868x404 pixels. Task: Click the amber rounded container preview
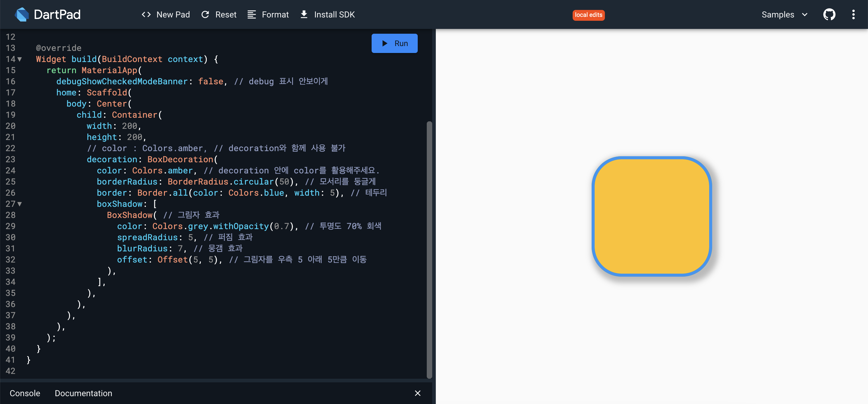(x=652, y=216)
